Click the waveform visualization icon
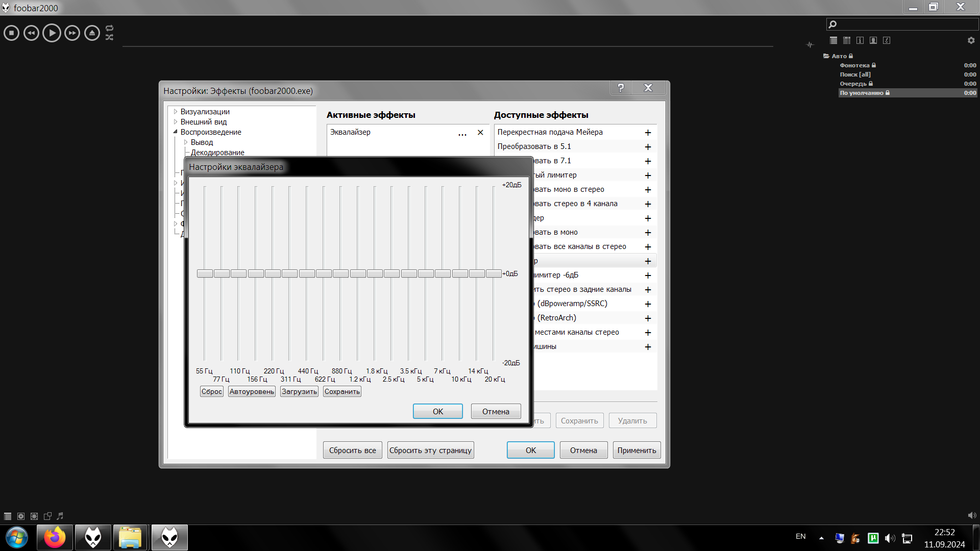This screenshot has height=551, width=980. coord(810,45)
